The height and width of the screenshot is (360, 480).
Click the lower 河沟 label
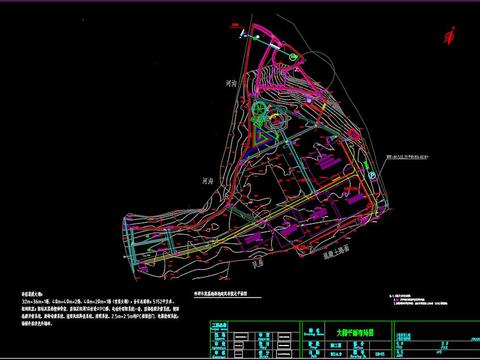tap(207, 181)
